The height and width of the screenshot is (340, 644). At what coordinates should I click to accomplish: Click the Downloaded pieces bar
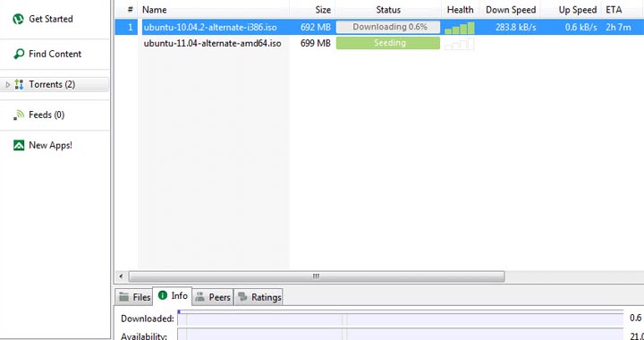click(x=401, y=319)
